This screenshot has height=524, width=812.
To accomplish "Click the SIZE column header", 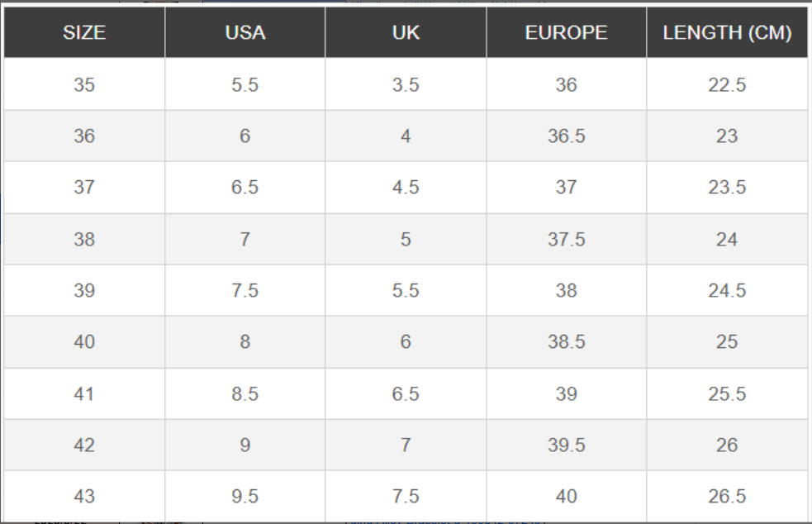I will point(84,33).
